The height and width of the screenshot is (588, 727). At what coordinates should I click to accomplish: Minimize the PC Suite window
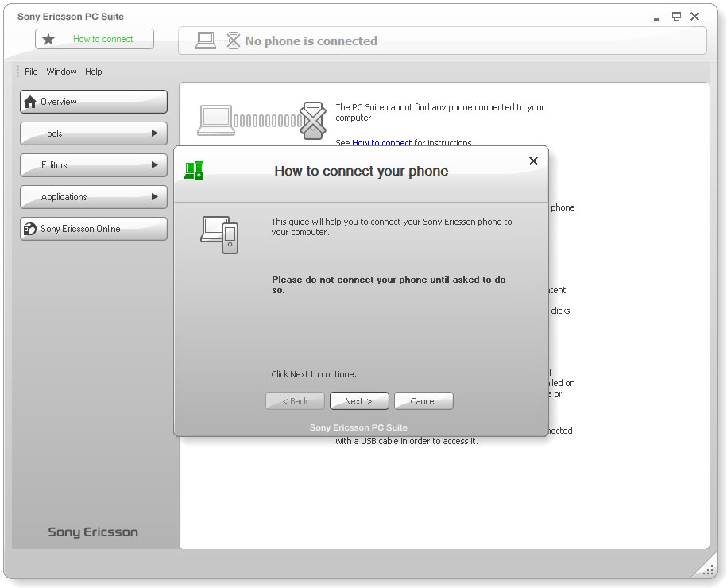pos(656,17)
